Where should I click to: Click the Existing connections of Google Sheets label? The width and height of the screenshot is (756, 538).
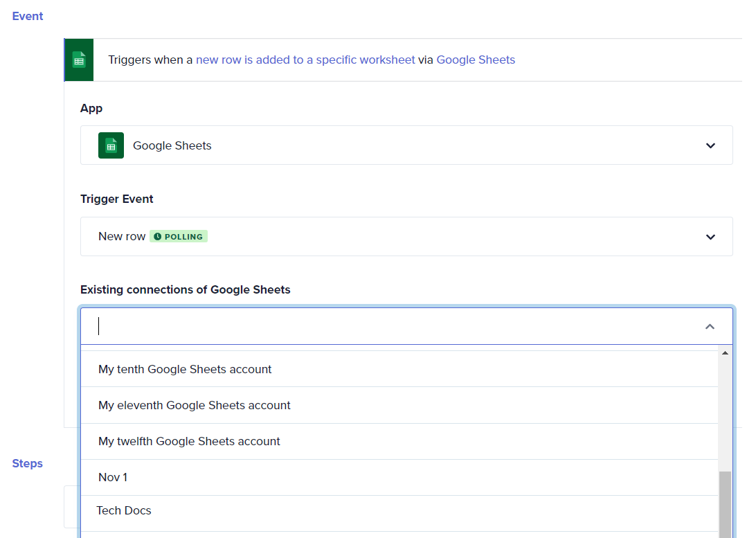[x=185, y=289]
